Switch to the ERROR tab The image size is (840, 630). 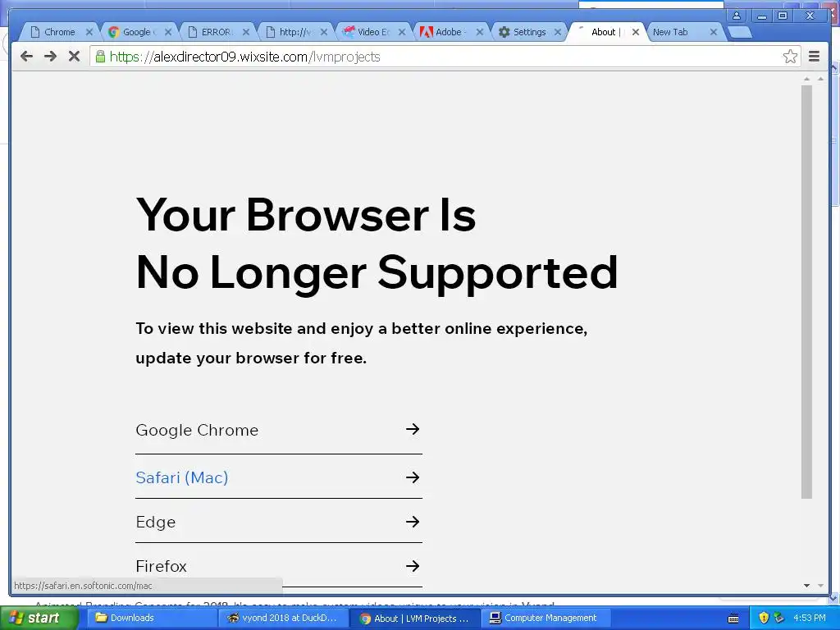click(x=216, y=32)
